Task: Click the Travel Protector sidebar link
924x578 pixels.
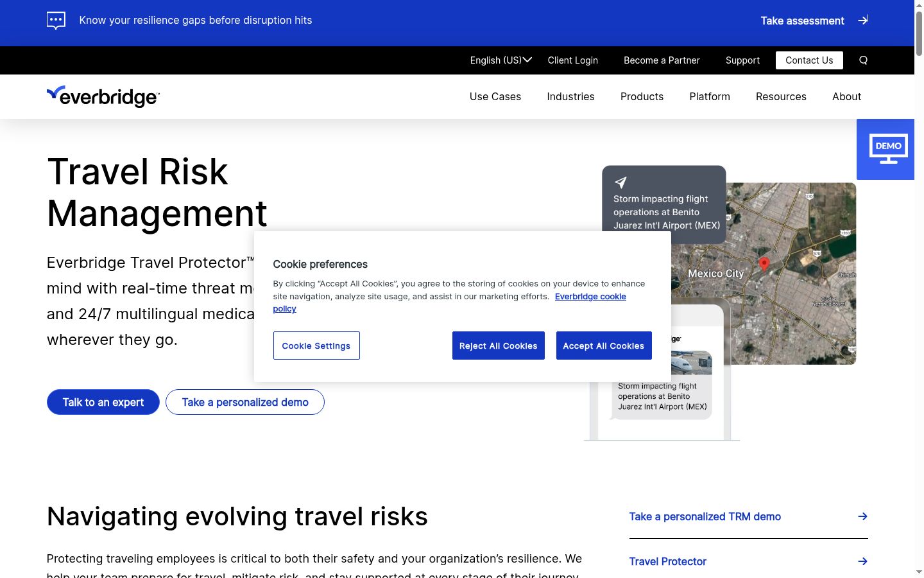Action: click(667, 561)
